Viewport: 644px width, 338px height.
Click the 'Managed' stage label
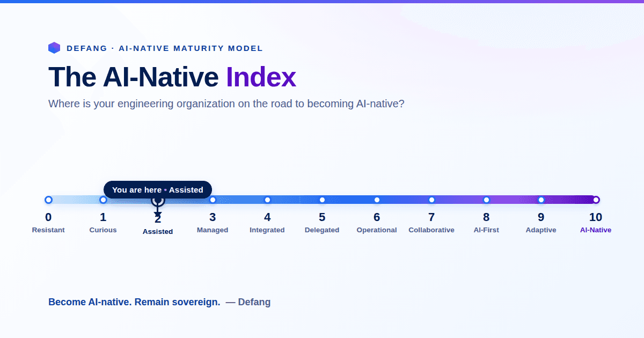[213, 230]
